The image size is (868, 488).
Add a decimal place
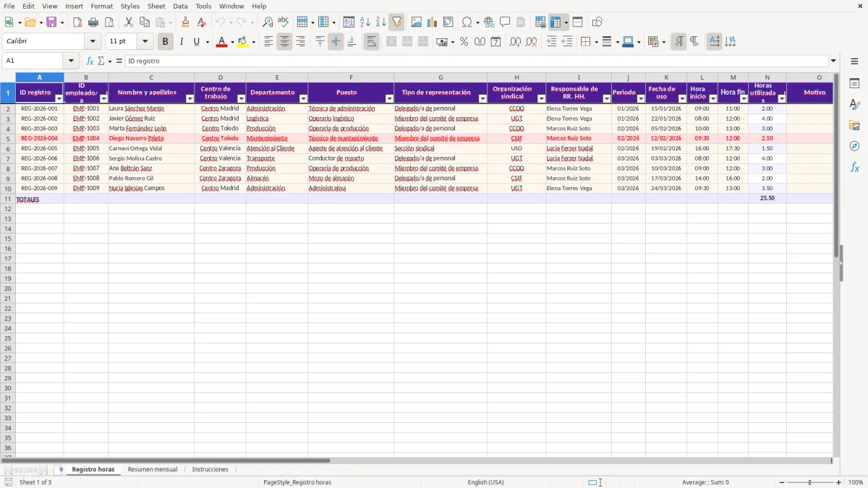515,42
